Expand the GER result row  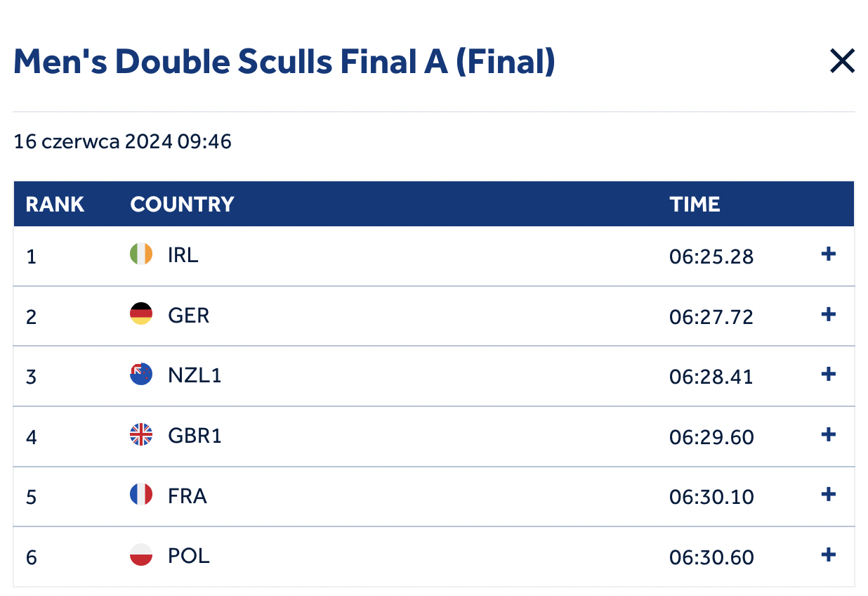(x=829, y=314)
